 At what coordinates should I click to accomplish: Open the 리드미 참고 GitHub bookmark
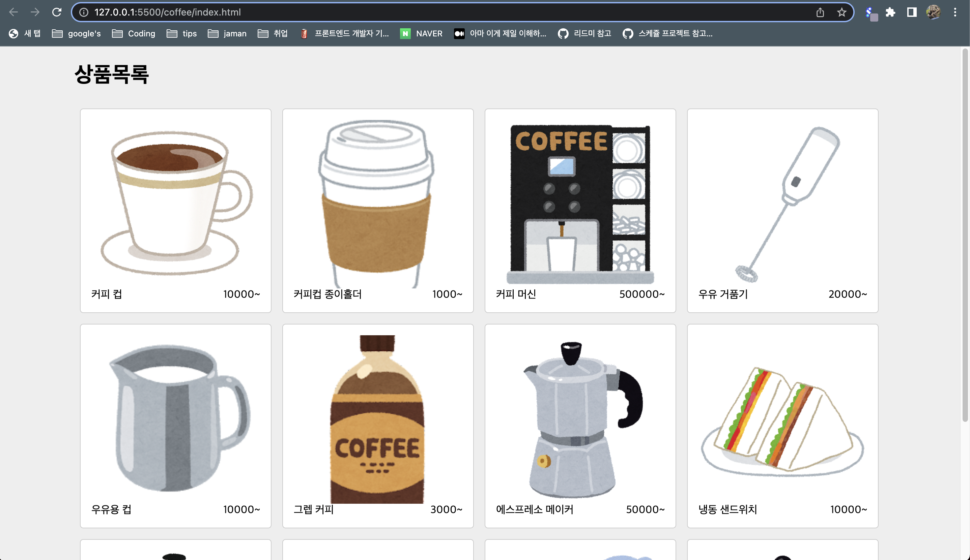584,33
